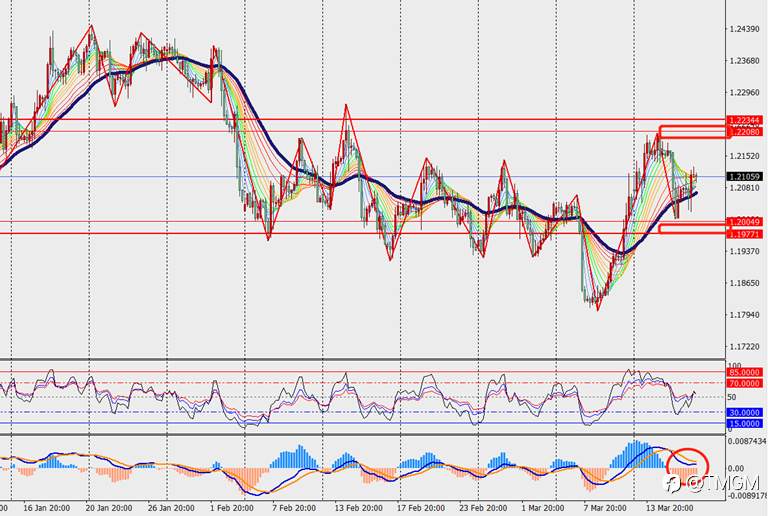Click the oscillator midline label 50
Image resolution: width=768 pixels, height=516 pixels.
click(x=733, y=398)
